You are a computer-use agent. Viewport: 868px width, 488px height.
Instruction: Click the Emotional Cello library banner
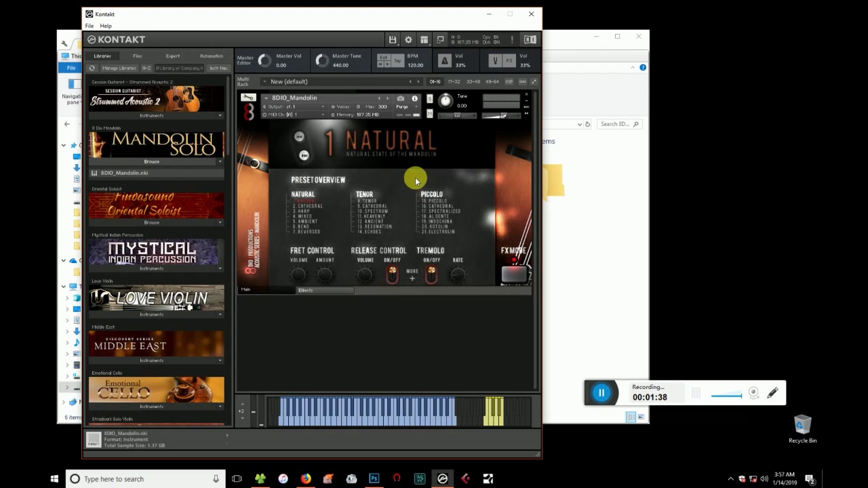(x=156, y=390)
